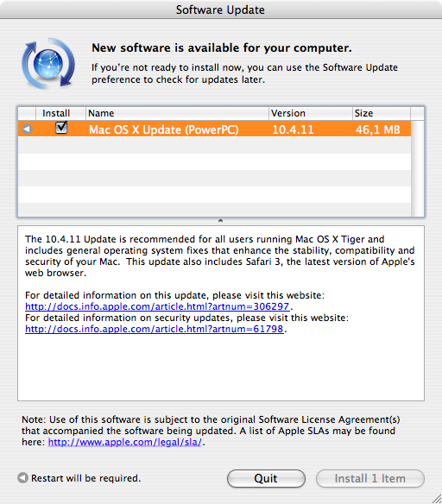Click the 'New software is available' heading

click(222, 47)
